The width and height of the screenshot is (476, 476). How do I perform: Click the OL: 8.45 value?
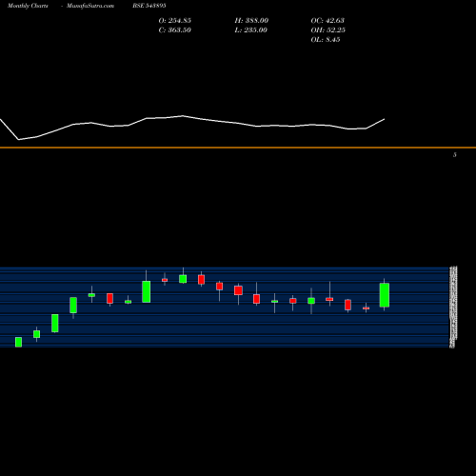point(326,40)
